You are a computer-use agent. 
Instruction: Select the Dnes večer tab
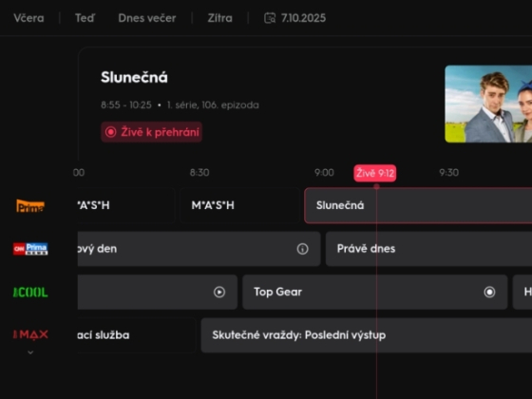147,18
